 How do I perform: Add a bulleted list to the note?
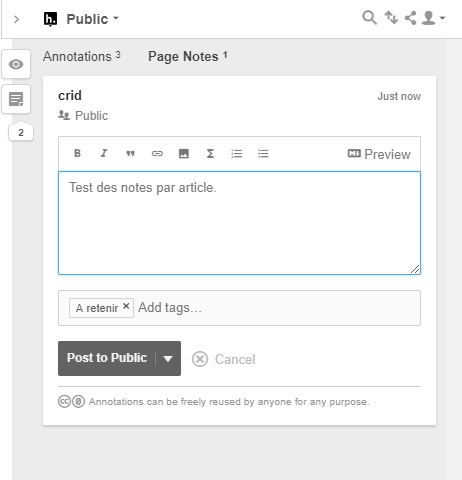pyautogui.click(x=263, y=154)
